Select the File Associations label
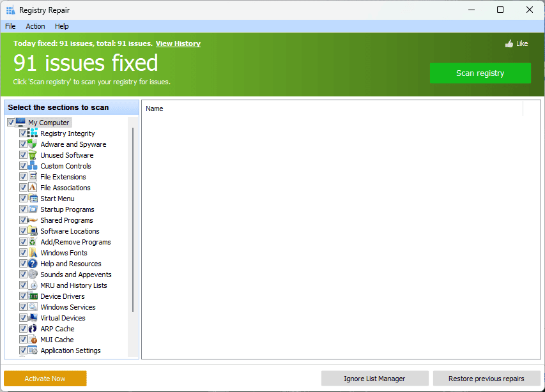Screen dimensions: 545x392 click(x=65, y=188)
